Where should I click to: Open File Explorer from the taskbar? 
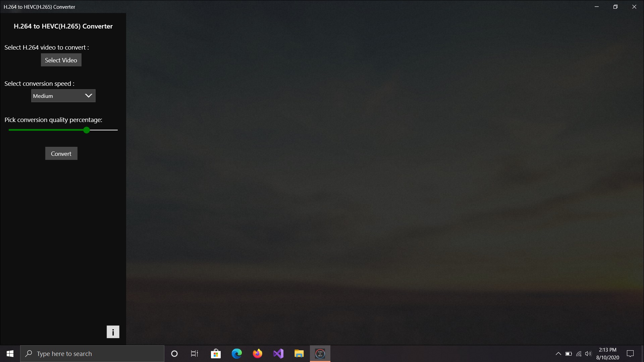pos(299,354)
